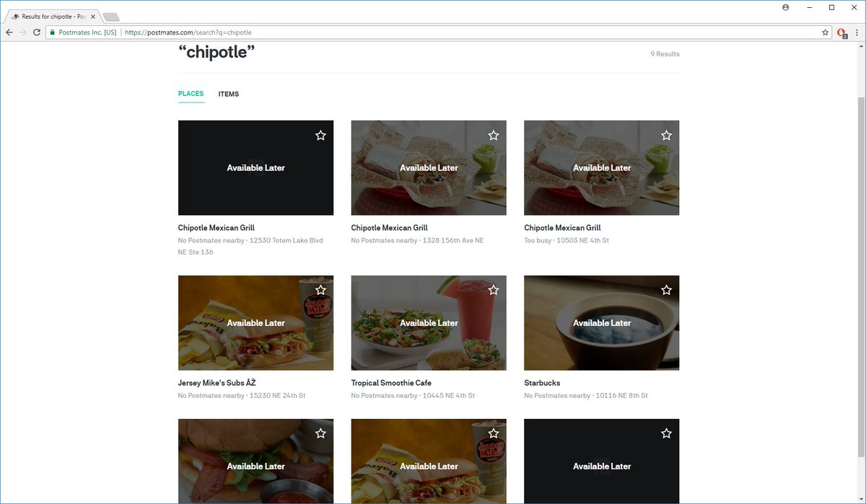Maximize the Chrome window
The width and height of the screenshot is (866, 504).
(831, 7)
